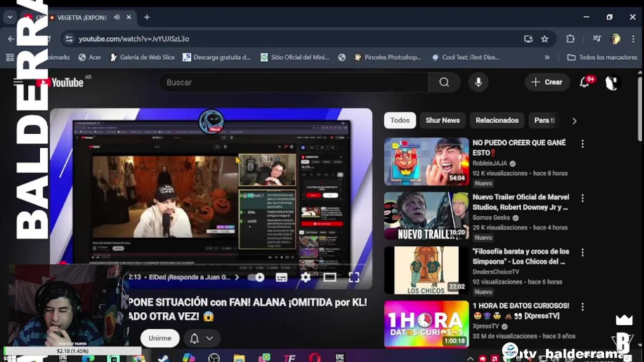Open options menu for Marvel trailer video
The width and height of the screenshot is (644, 362).
(582, 198)
